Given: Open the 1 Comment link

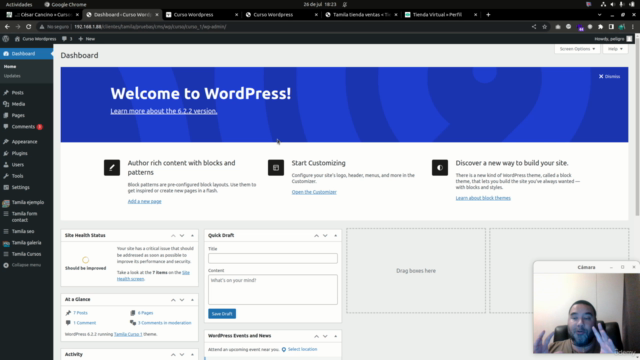Looking at the screenshot, I should pyautogui.click(x=84, y=322).
